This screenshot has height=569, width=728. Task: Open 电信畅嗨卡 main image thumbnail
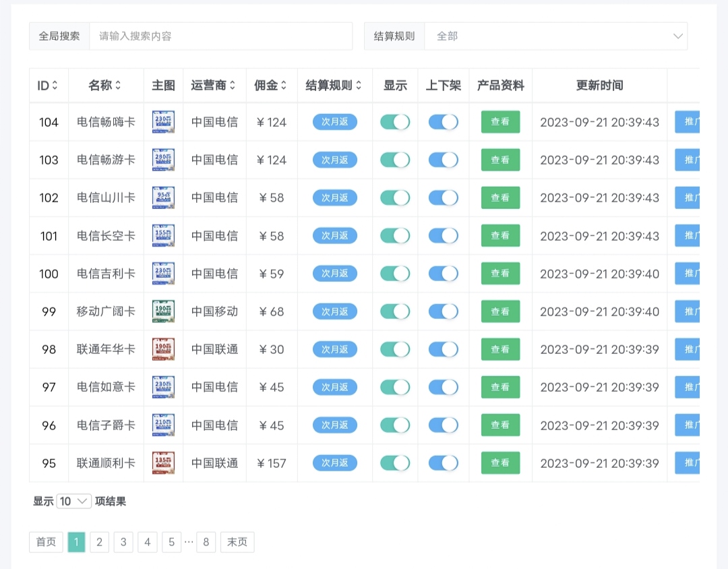coord(163,122)
